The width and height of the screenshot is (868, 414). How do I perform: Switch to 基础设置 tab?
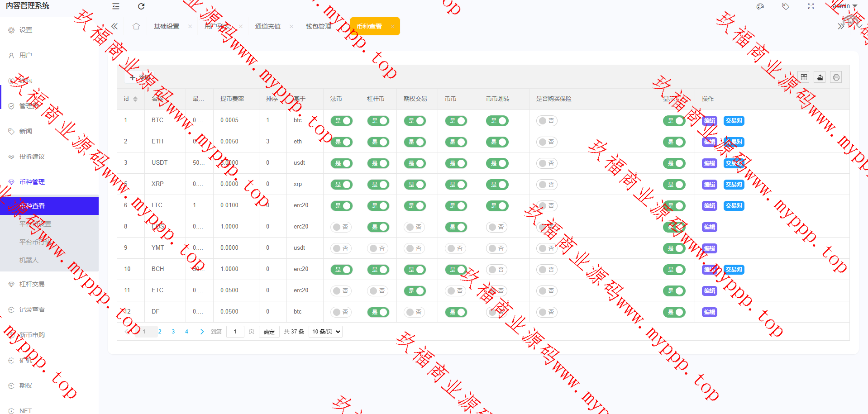[x=167, y=26]
